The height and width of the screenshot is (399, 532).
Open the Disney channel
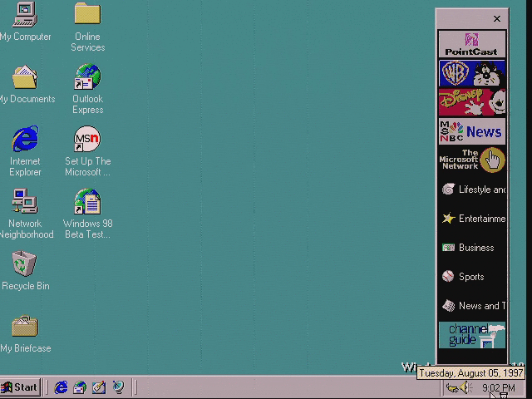[x=471, y=102]
